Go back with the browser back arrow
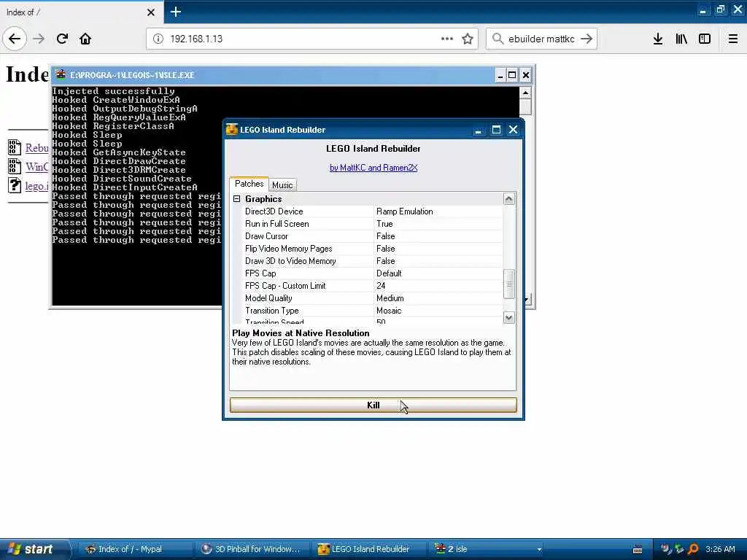 coord(15,39)
